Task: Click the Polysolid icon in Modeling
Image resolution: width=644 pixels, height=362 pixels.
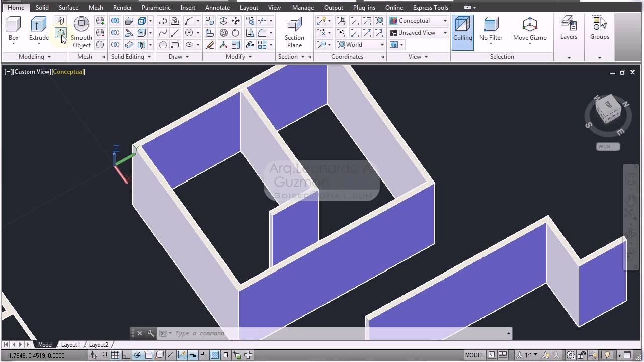Action: coord(61,21)
